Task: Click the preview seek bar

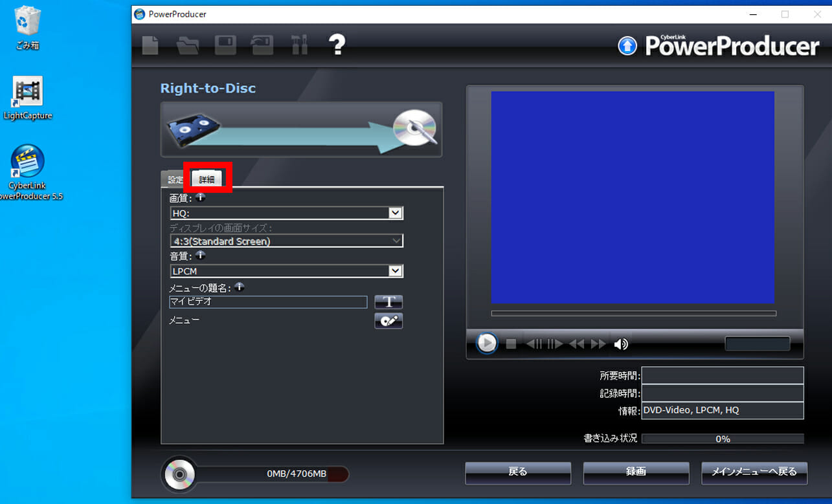Action: pyautogui.click(x=633, y=314)
